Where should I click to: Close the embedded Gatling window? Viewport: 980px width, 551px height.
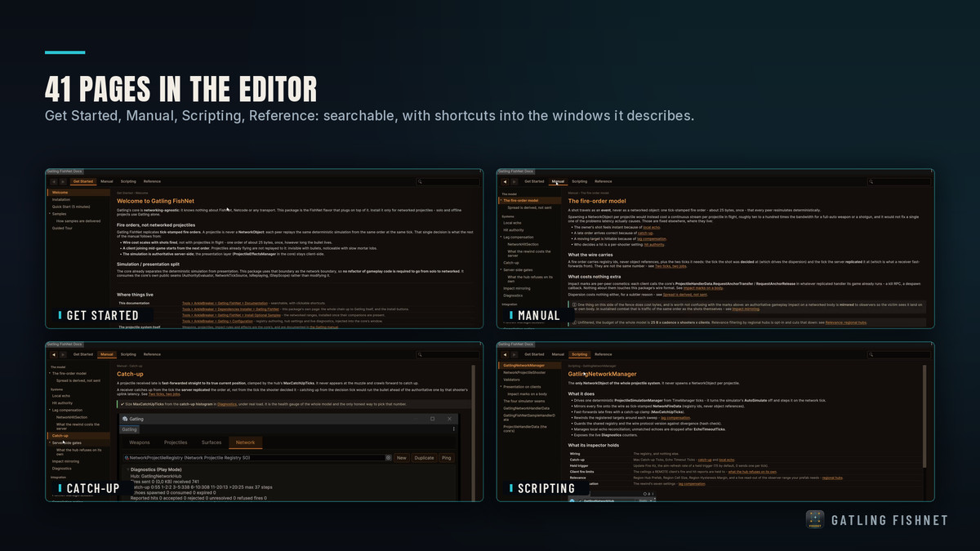[x=449, y=419]
